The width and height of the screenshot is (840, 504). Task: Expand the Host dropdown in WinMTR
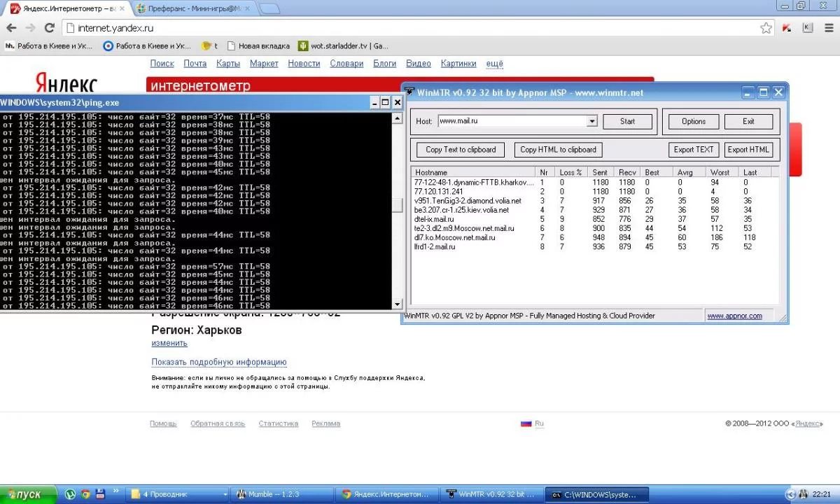click(591, 121)
